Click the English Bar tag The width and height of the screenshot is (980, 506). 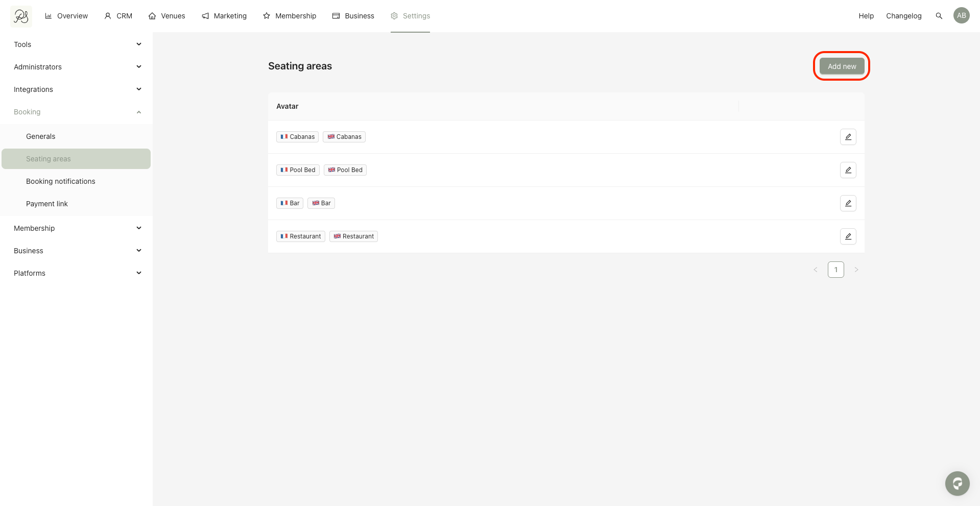(321, 203)
